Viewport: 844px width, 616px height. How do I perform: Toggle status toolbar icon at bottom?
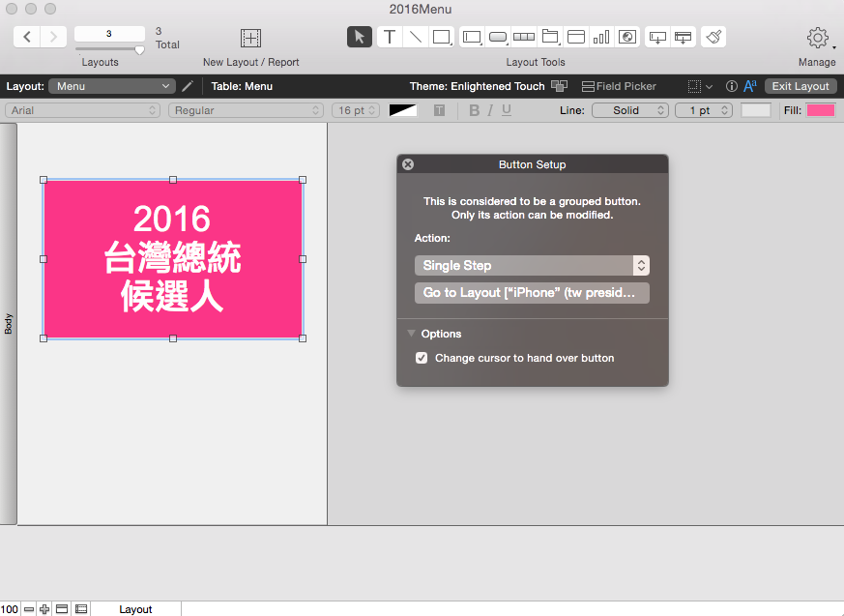(62, 609)
